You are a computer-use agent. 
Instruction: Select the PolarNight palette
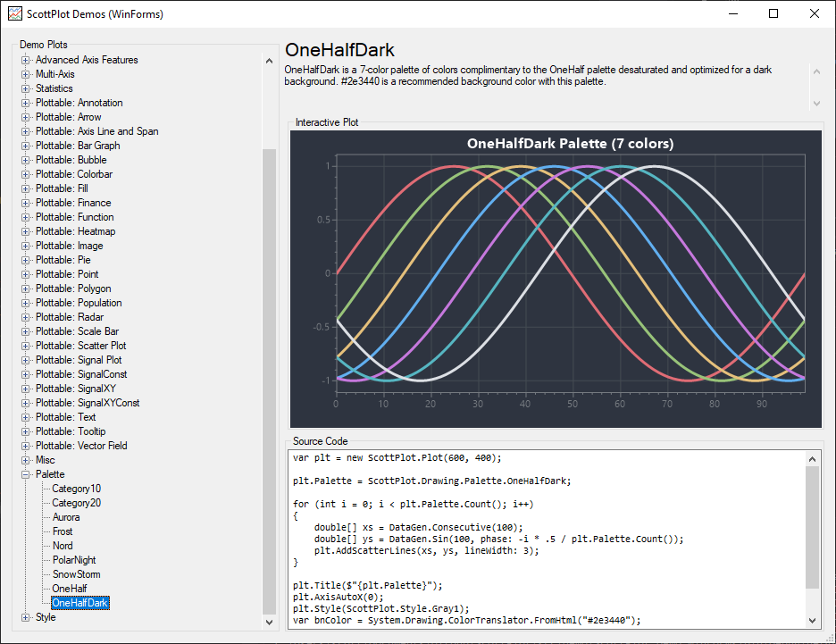point(74,560)
